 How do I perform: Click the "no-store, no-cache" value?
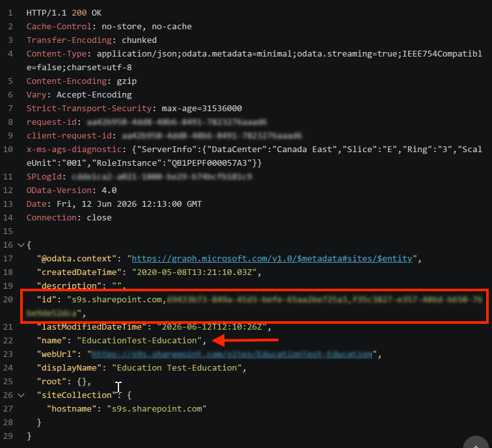coord(146,27)
